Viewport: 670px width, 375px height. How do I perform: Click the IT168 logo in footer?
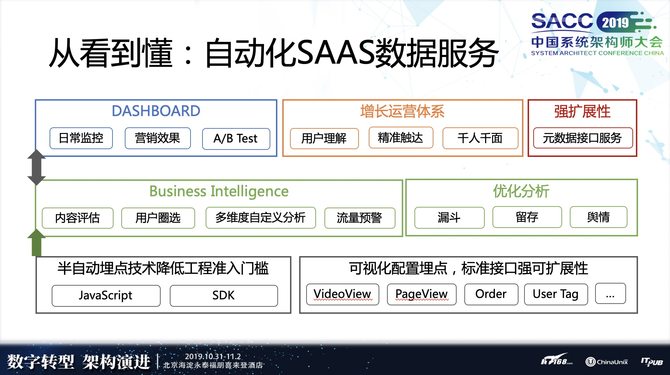556,360
